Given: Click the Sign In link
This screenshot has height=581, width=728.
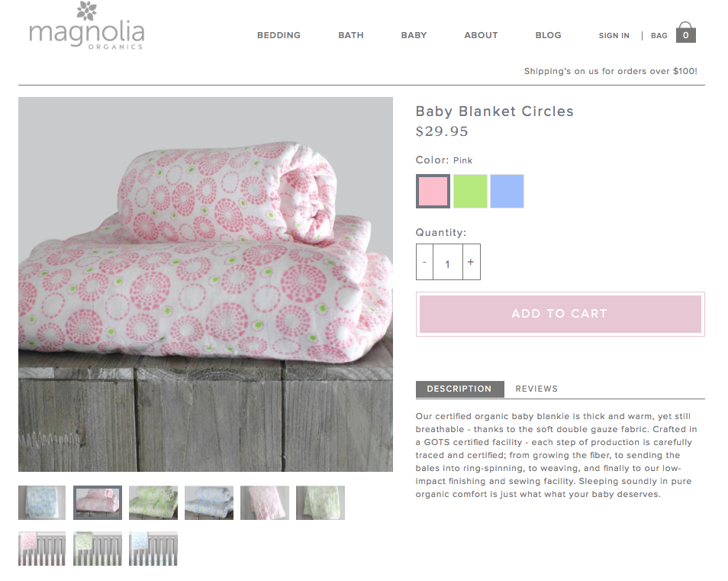Looking at the screenshot, I should 614,35.
